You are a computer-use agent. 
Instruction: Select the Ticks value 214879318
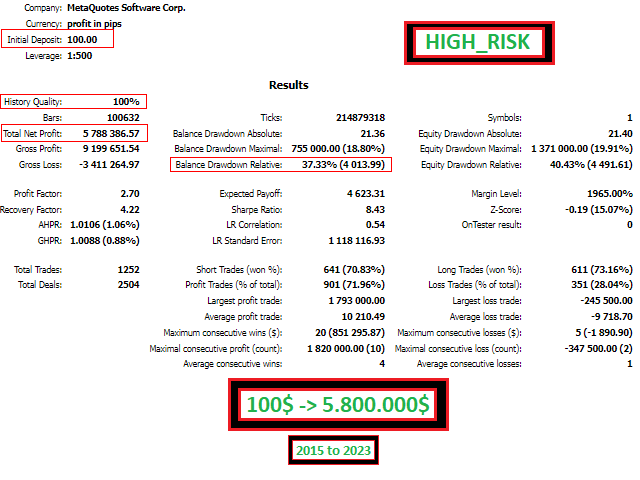click(x=360, y=118)
